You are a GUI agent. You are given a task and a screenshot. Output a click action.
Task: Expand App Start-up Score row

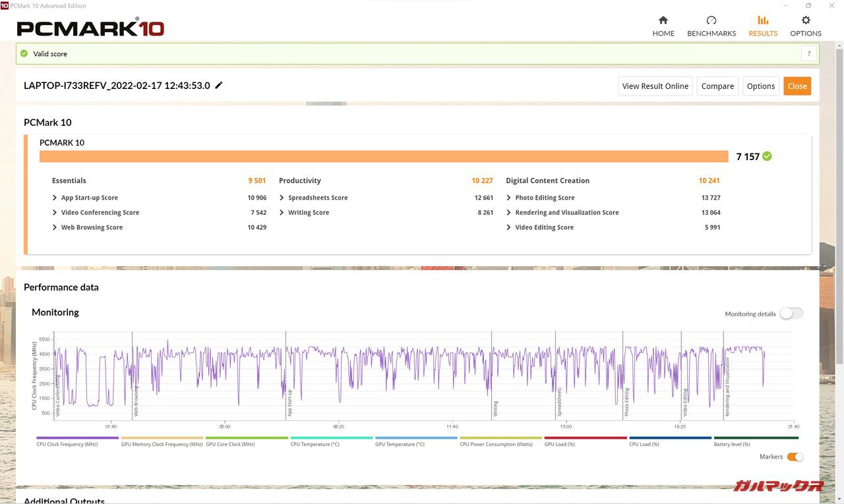pos(55,198)
